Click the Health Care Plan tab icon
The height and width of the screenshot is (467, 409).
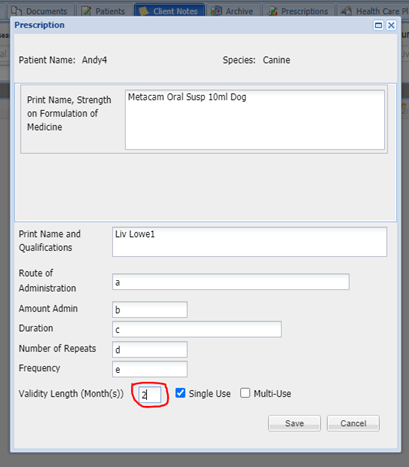[x=347, y=11]
